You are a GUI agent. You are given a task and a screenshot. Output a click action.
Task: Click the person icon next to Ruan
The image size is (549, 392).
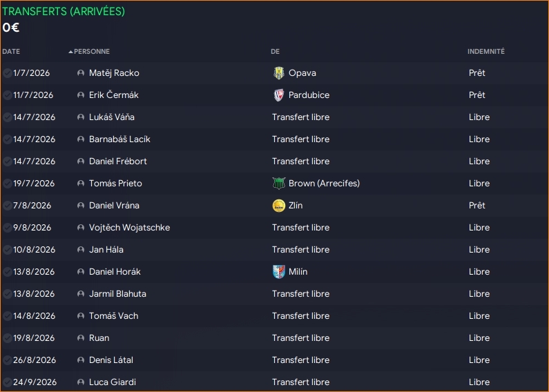click(81, 338)
